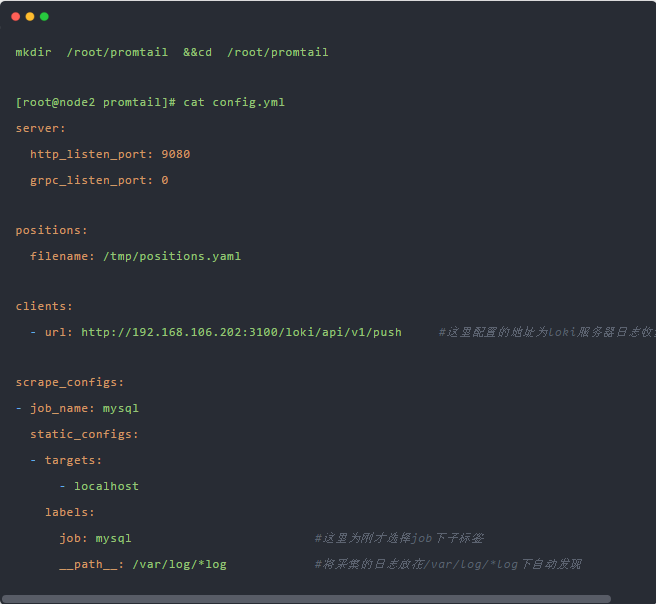The height and width of the screenshot is (604, 656).
Task: Click the targets: list key
Action: point(73,460)
